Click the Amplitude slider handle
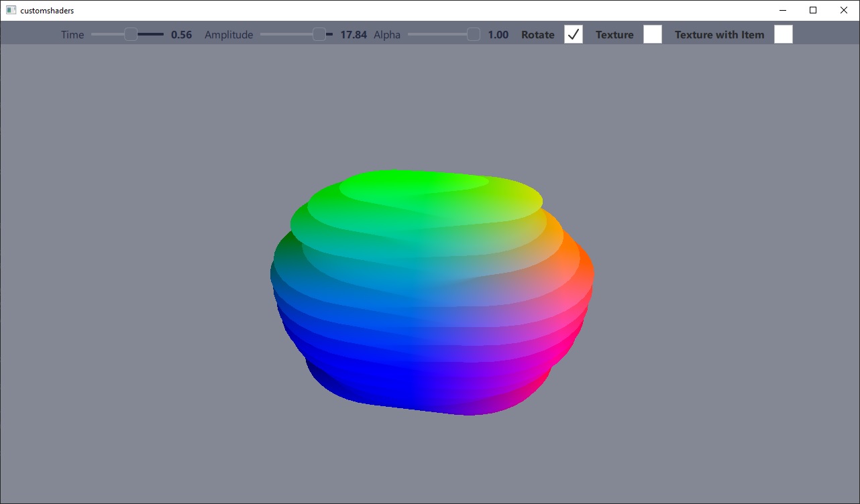Viewport: 860px width, 504px height. click(x=319, y=34)
